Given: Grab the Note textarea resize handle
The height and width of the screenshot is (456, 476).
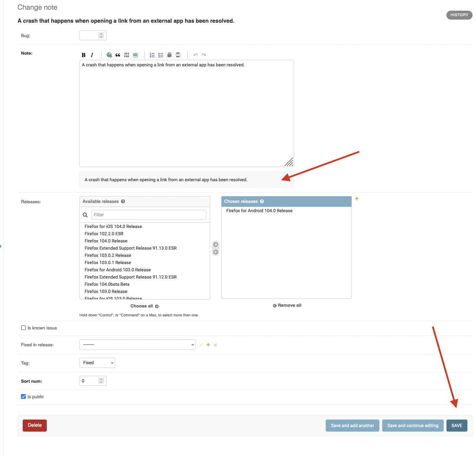Looking at the screenshot, I should click(x=289, y=162).
